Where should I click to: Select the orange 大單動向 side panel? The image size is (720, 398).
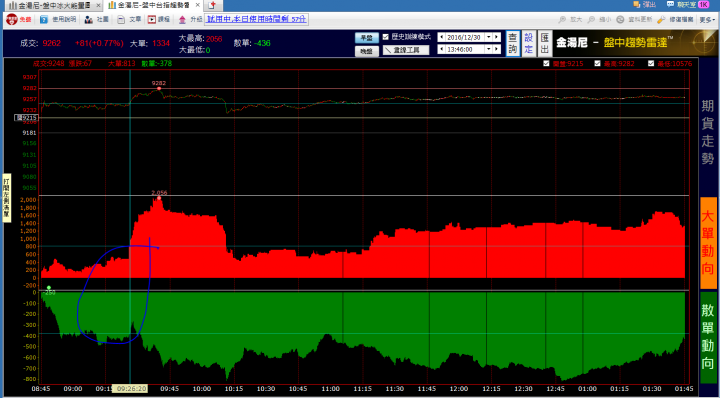[708, 242]
